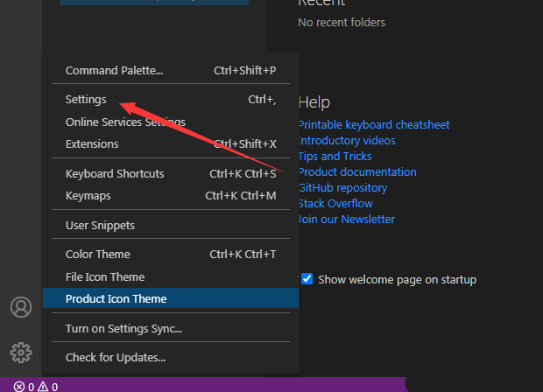The height and width of the screenshot is (392, 543).
Task: Visit the Stack Overflow help link
Action: click(335, 204)
